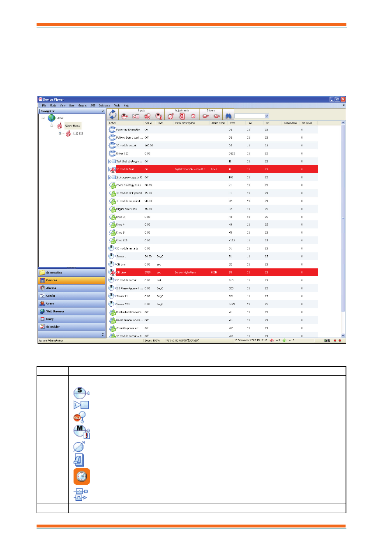Open the Users navigation section

click(72, 303)
